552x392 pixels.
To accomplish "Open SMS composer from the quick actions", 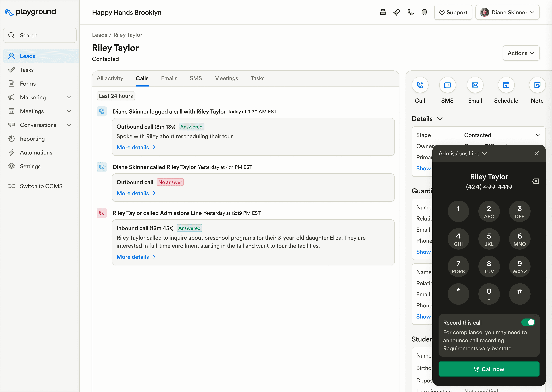I will pyautogui.click(x=447, y=85).
